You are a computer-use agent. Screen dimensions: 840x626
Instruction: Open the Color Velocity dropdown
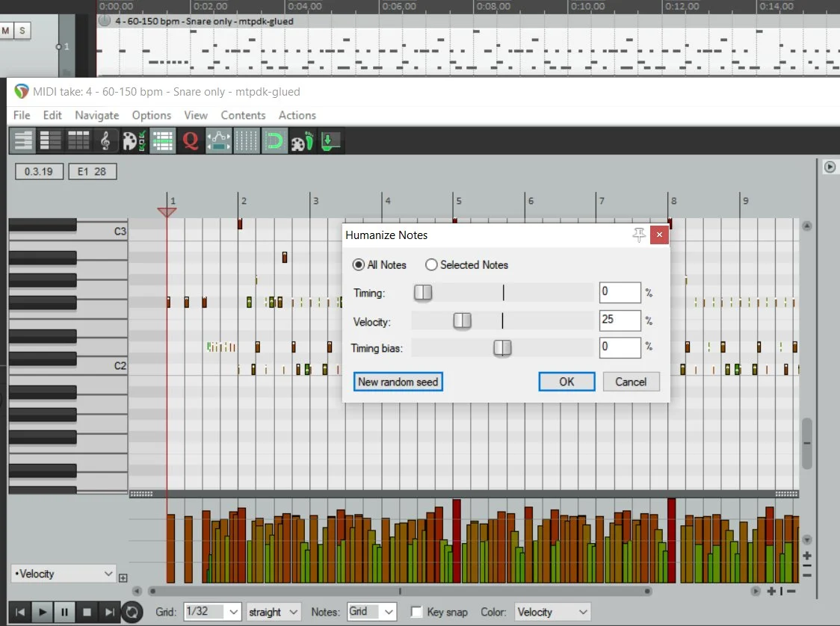(x=552, y=612)
